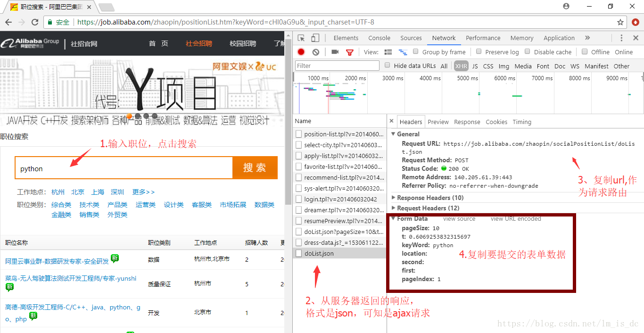Viewport: 644px width, 333px height.
Task: Open the red extension icon beside the address bar
Action: click(x=635, y=22)
